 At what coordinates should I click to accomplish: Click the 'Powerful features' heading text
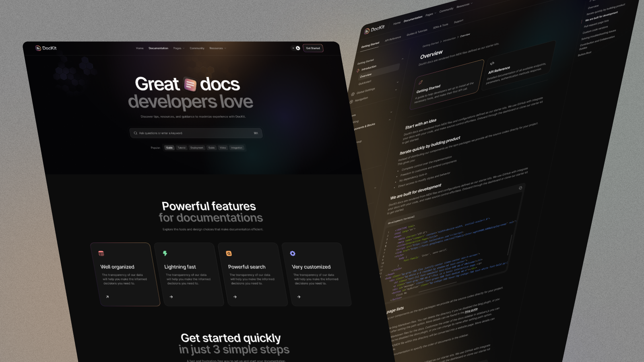tap(209, 206)
